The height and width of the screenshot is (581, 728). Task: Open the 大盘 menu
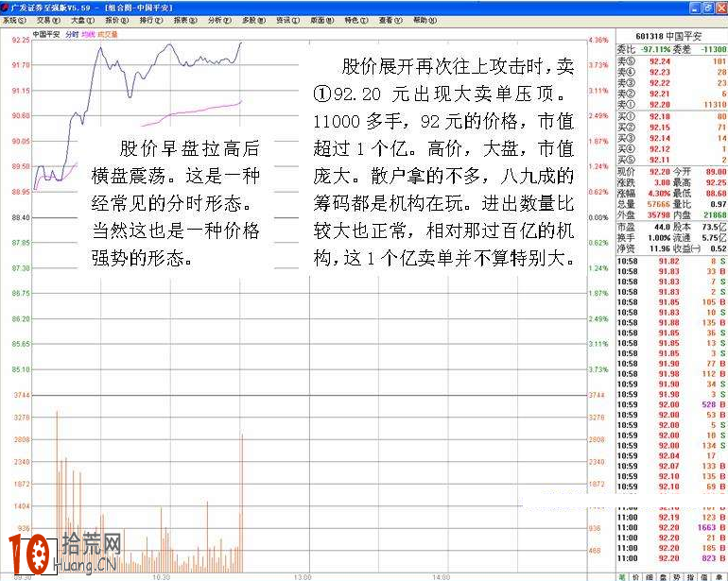82,21
